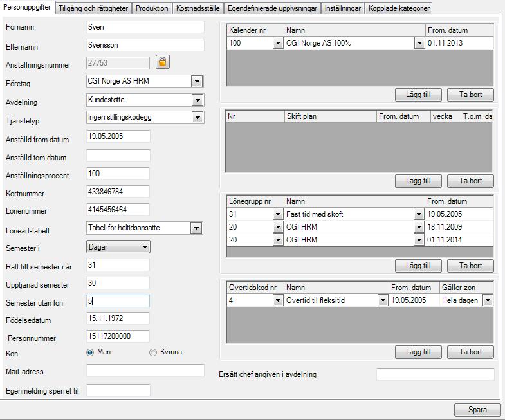
Task: Click the Spara button
Action: click(x=477, y=410)
